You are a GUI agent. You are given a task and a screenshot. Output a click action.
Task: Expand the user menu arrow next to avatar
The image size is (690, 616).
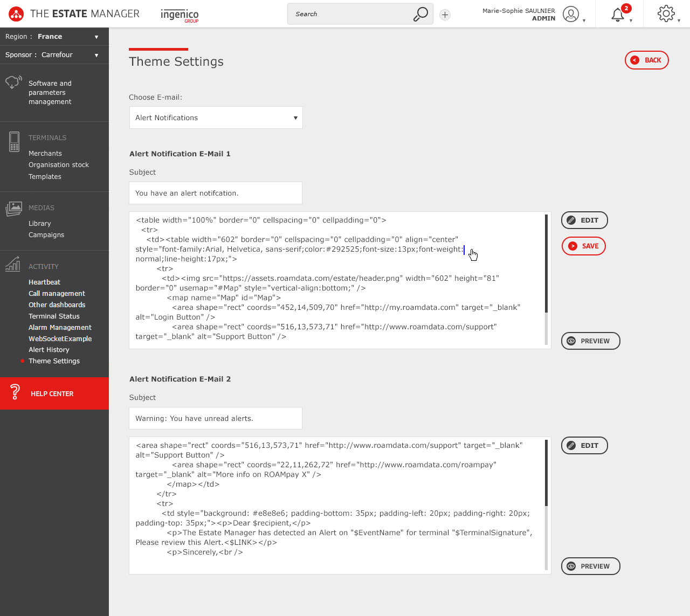tap(584, 20)
